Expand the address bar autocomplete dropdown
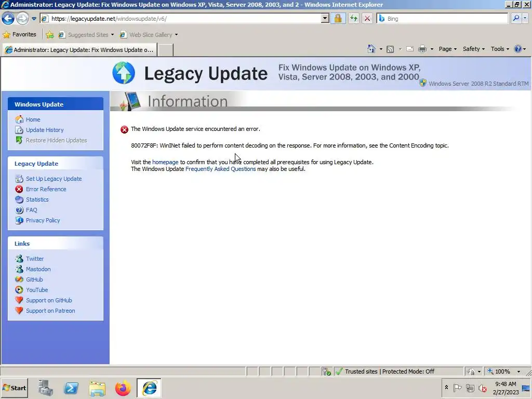Viewport: 532px width, 399px height. tap(325, 19)
